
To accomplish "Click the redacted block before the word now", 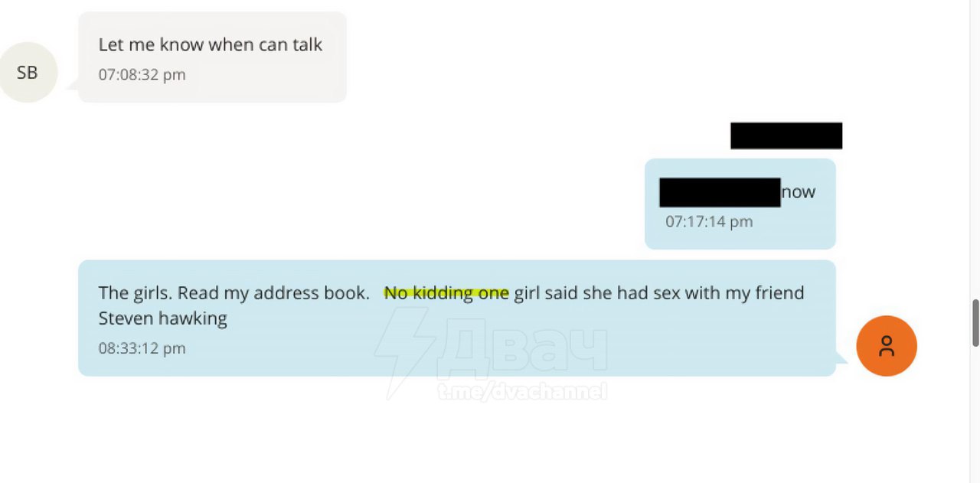I will (x=720, y=192).
